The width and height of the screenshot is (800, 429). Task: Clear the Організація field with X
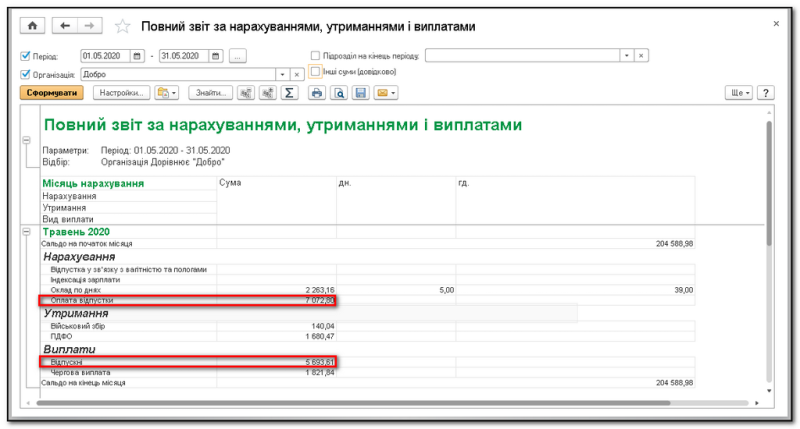[x=296, y=74]
